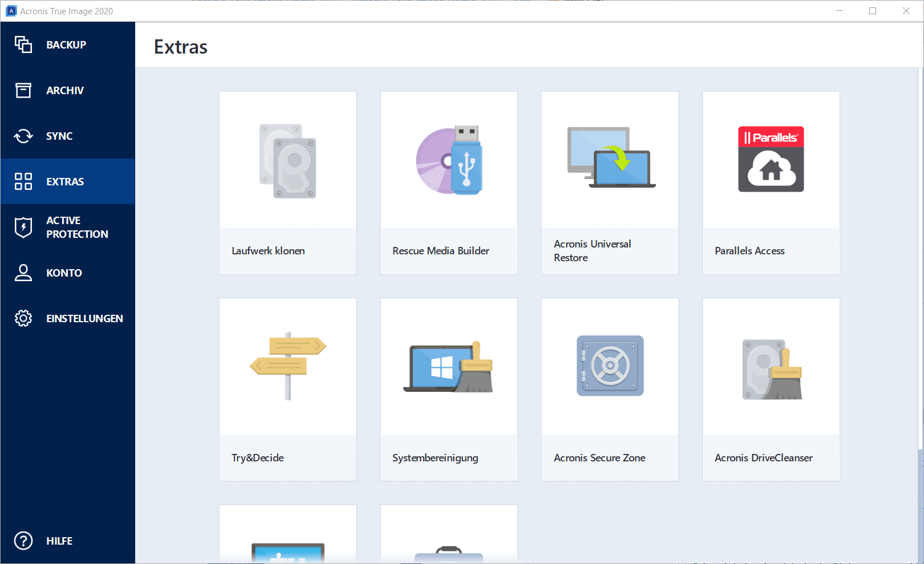This screenshot has width=924, height=564.
Task: Click the Hilfe help item
Action: (x=59, y=541)
